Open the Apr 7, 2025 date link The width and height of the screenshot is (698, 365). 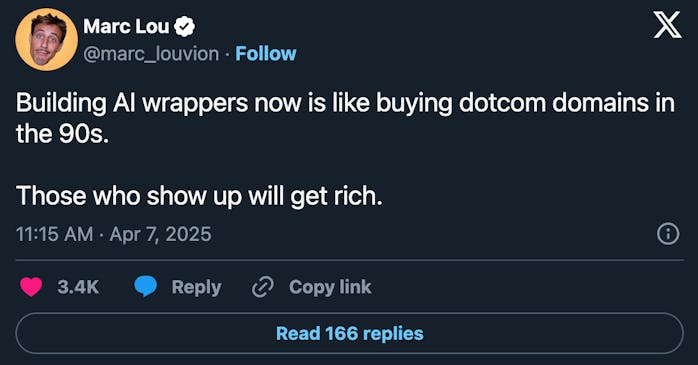[160, 234]
